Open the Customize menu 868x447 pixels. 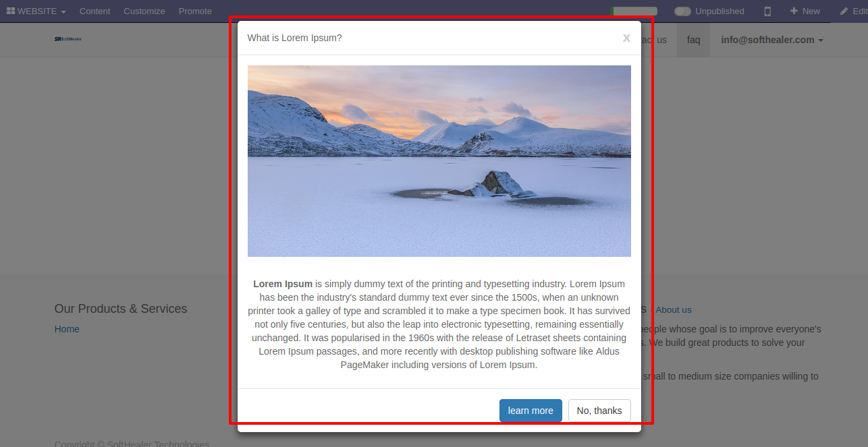[144, 11]
